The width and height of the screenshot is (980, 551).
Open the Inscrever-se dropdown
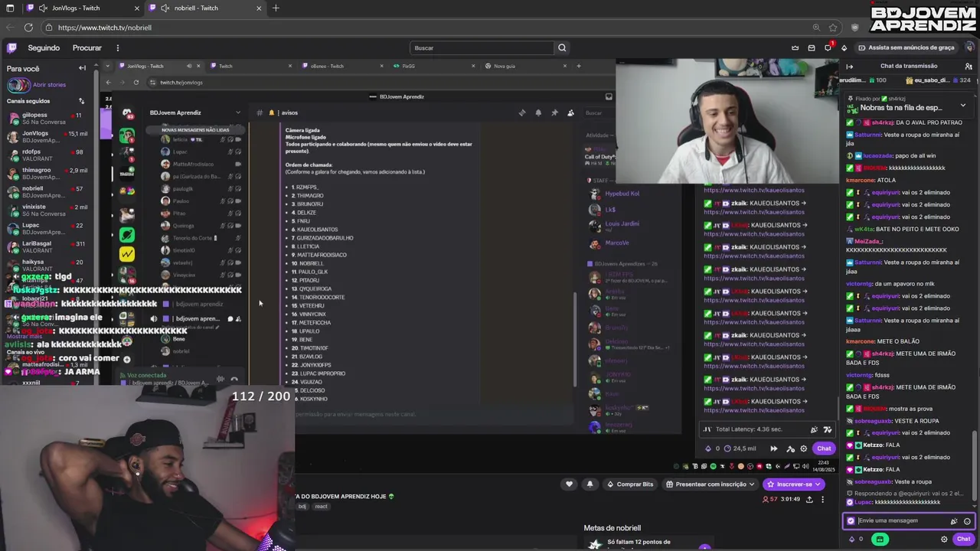[x=794, y=484]
